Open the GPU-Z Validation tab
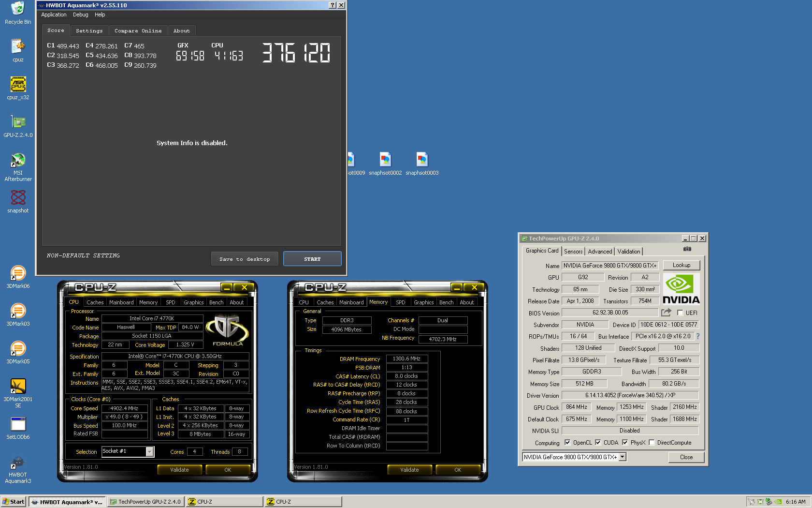Viewport: 812px width, 508px height. click(628, 252)
